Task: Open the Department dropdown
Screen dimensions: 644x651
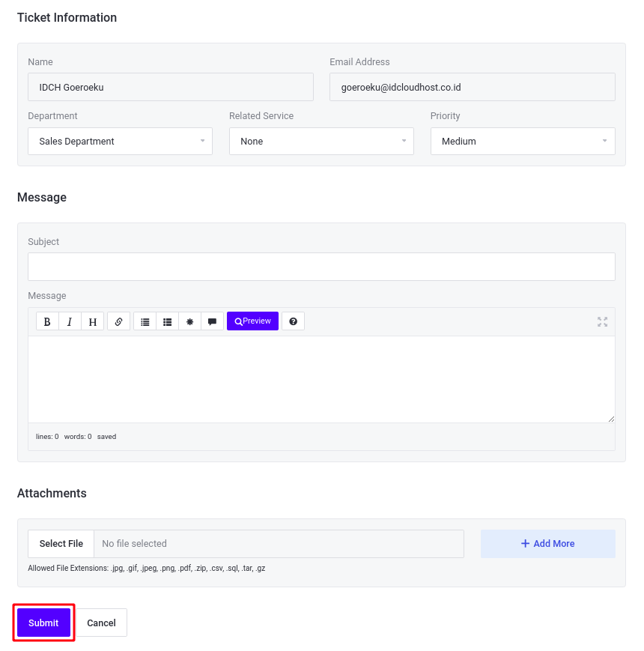Action: tap(120, 141)
